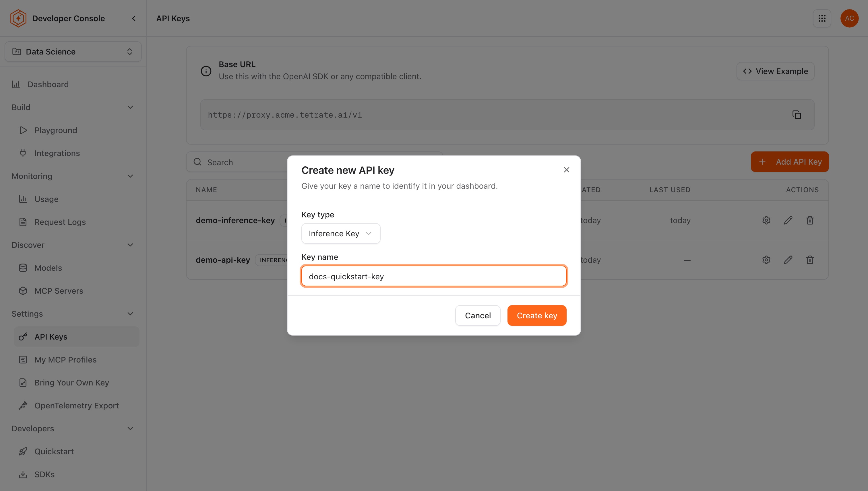
Task: Delete demo-inference-key with trash icon
Action: [x=810, y=220]
